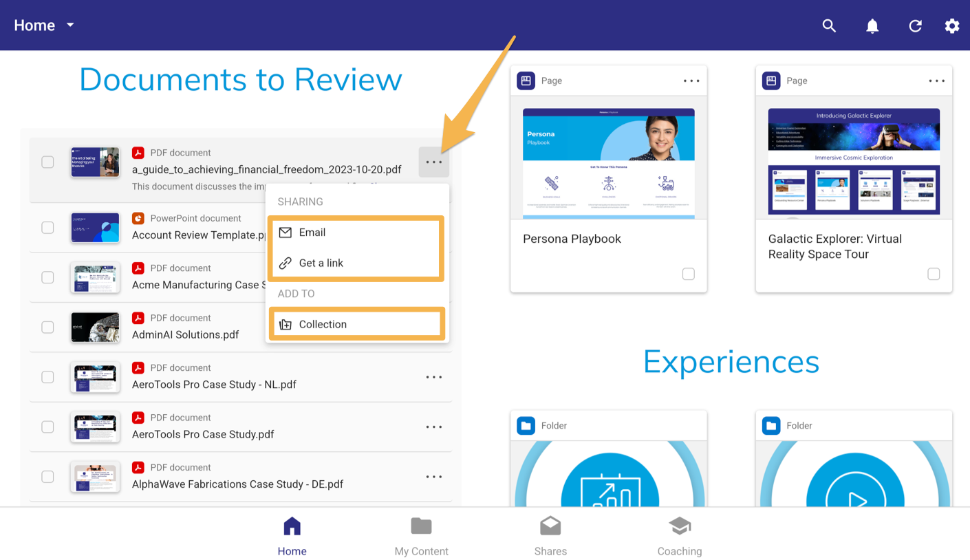This screenshot has width=970, height=560.
Task: Open Galactic Explorer page thumbnail
Action: pos(853,162)
